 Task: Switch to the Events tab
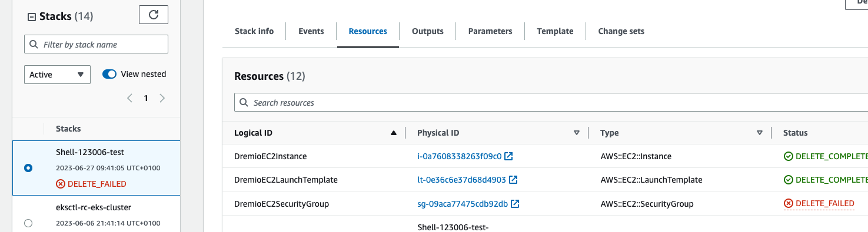coord(311,31)
